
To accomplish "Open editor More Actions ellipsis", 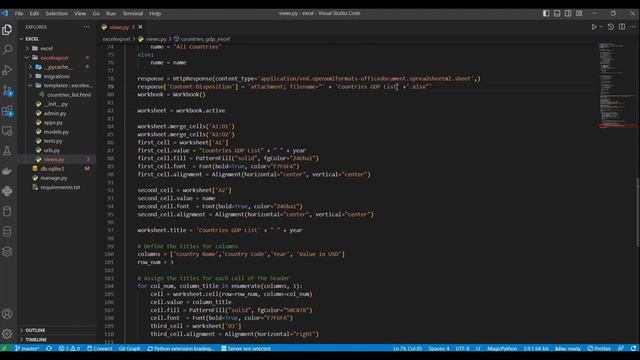I will [x=633, y=27].
